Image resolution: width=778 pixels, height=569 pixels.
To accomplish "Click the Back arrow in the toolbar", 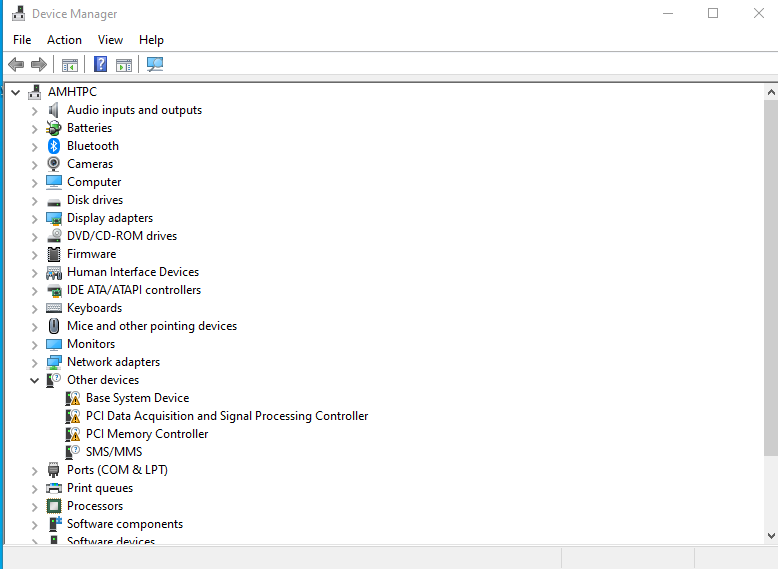I will pyautogui.click(x=16, y=64).
